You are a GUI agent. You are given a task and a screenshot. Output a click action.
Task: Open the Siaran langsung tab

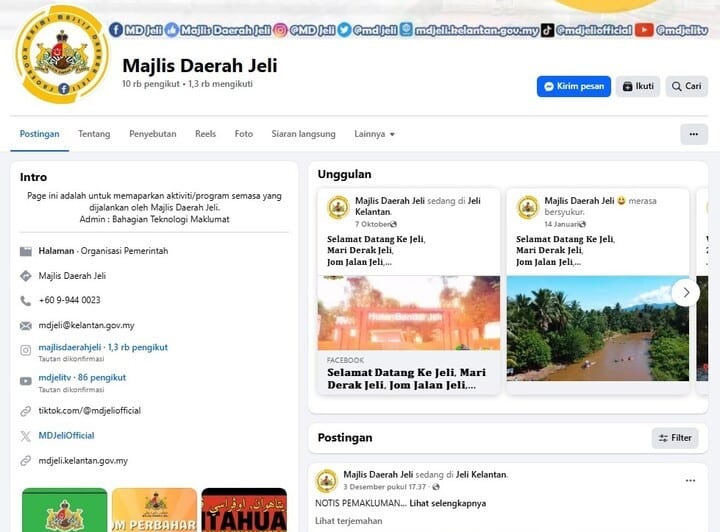click(303, 134)
